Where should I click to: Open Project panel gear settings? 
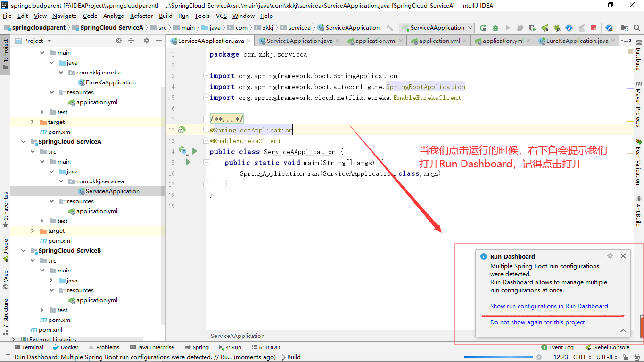[x=147, y=41]
